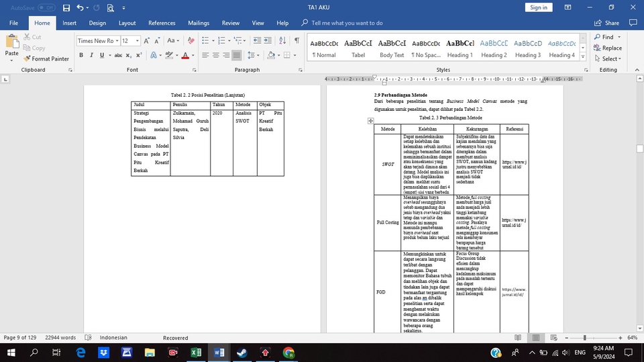Switch to the References tab
The height and width of the screenshot is (362, 644).
coord(162,23)
